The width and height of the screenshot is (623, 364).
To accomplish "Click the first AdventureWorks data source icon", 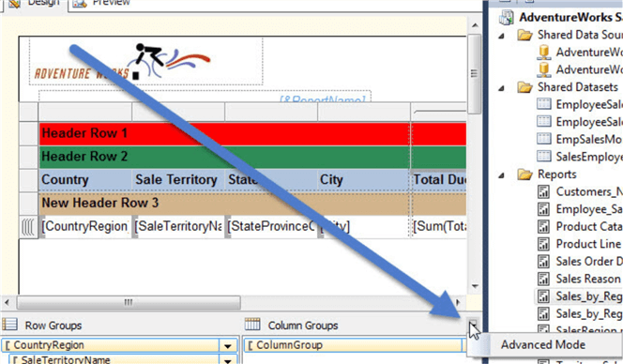I will click(x=543, y=52).
